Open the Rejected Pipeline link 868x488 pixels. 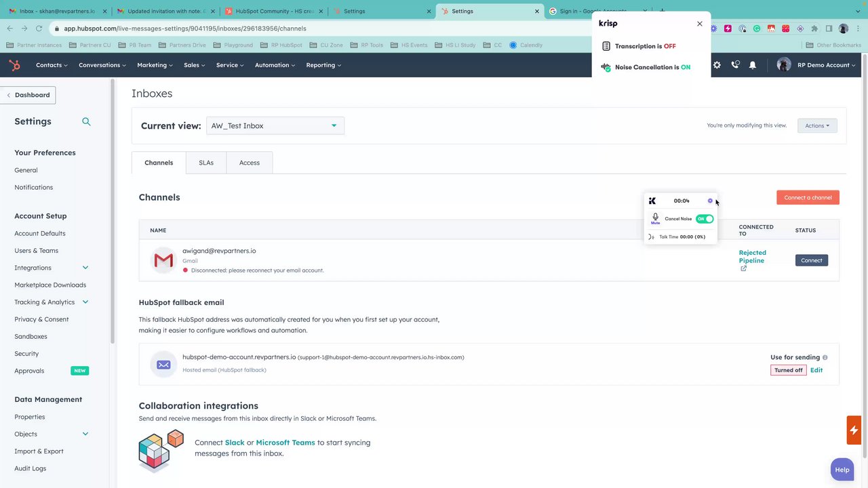tap(752, 256)
